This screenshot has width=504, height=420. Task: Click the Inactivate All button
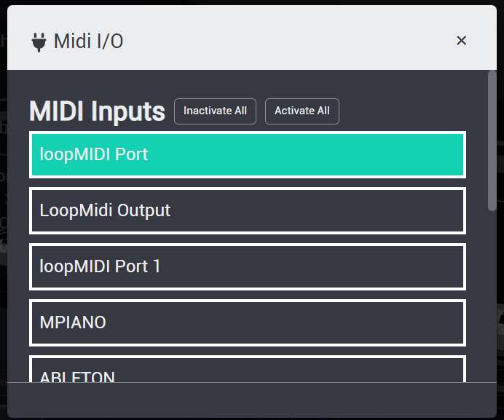(x=215, y=111)
